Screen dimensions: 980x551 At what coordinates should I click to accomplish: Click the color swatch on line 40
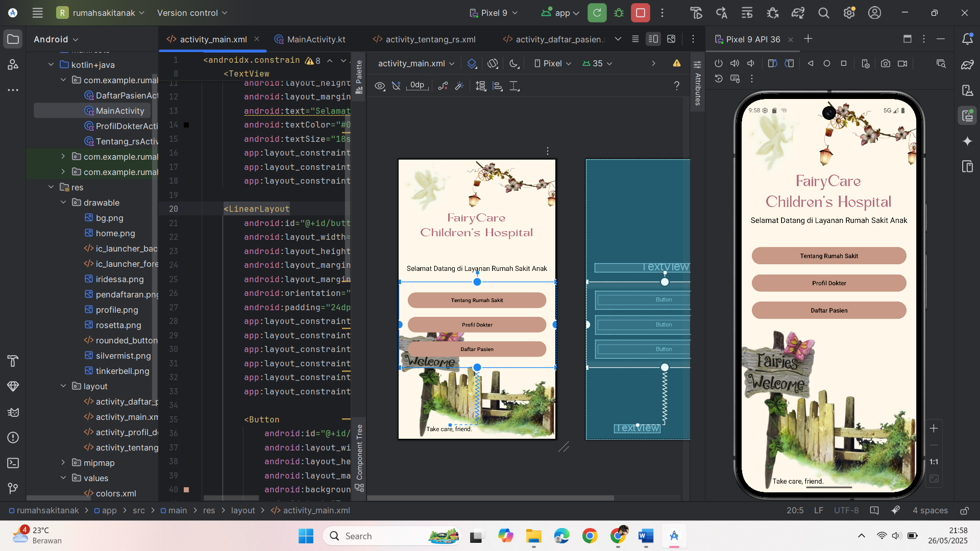click(x=186, y=490)
